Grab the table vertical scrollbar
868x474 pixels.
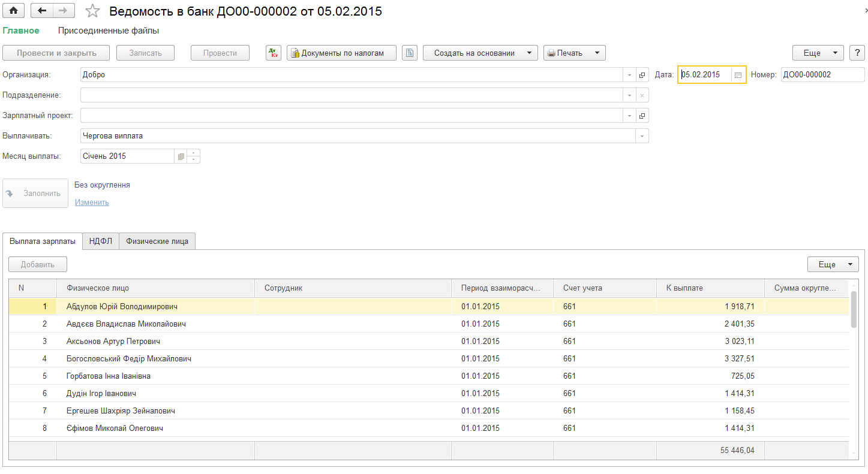click(854, 309)
